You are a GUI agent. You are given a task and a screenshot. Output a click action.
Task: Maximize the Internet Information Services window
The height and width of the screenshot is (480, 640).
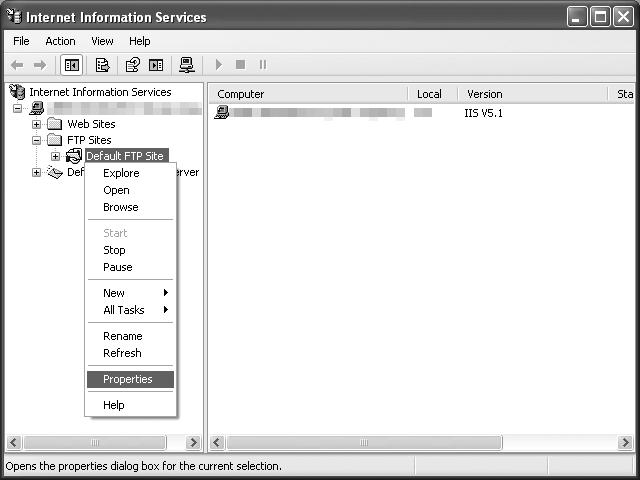pos(600,17)
